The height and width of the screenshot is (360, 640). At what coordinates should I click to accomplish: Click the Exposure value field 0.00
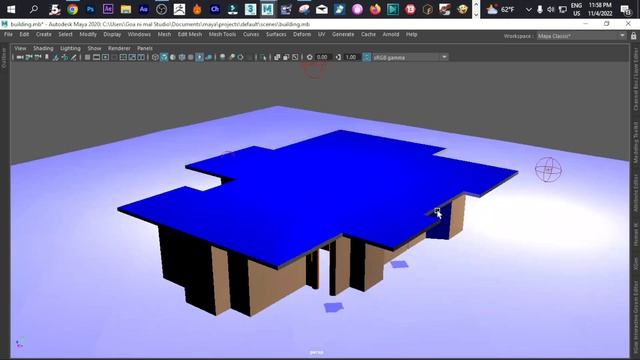pyautogui.click(x=322, y=58)
